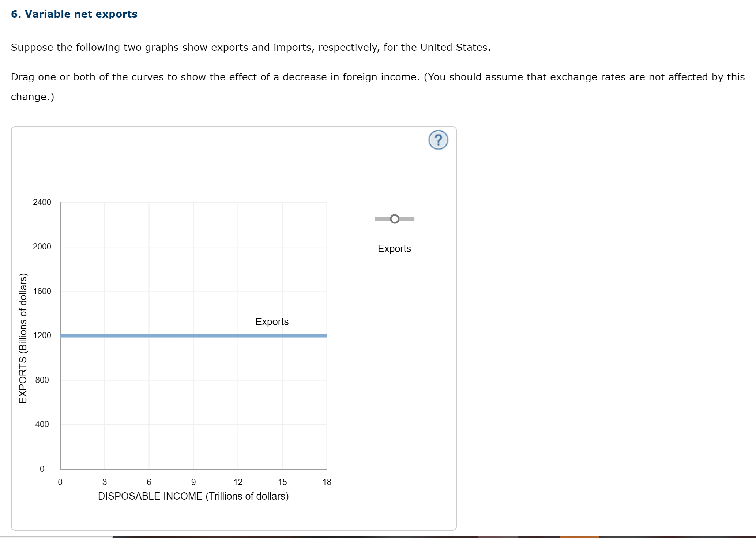Click the gridline intersection at income 9
Screen dimensions: 756x538
coord(193,335)
